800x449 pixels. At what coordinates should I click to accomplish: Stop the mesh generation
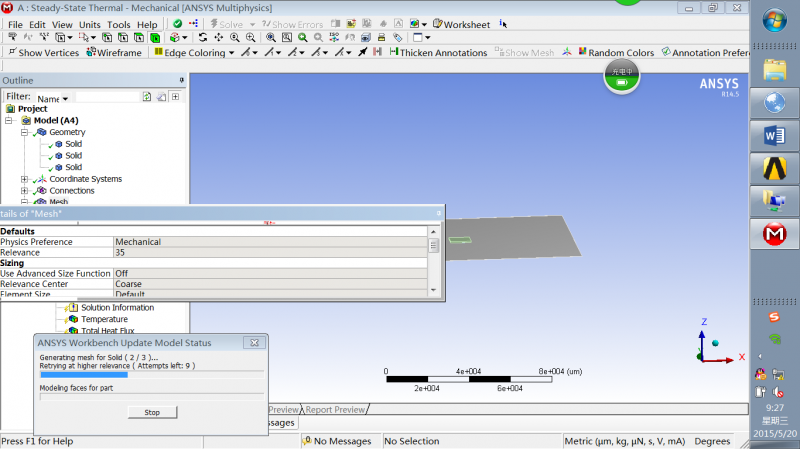(x=152, y=412)
